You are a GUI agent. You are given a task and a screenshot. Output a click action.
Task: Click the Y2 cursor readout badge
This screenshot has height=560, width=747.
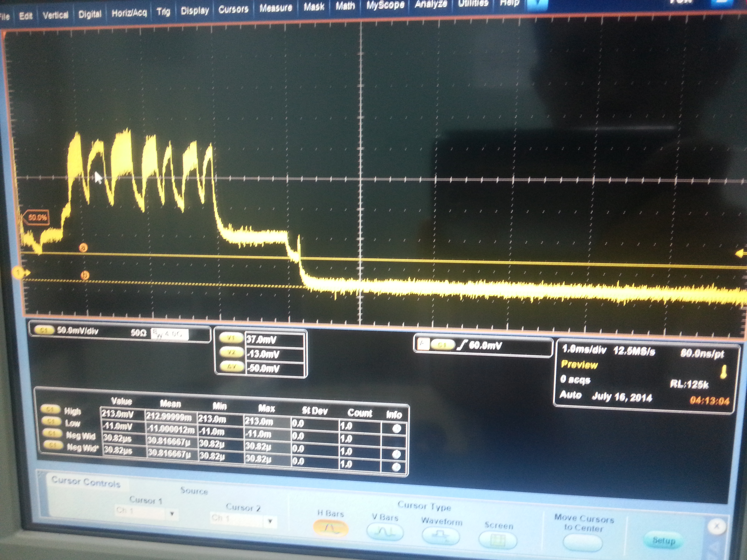[231, 353]
